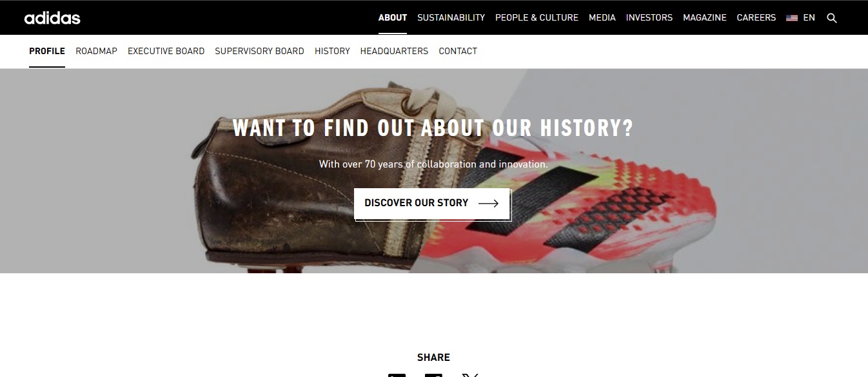The image size is (868, 377).
Task: Open the Sustainability menu
Action: 451,18
